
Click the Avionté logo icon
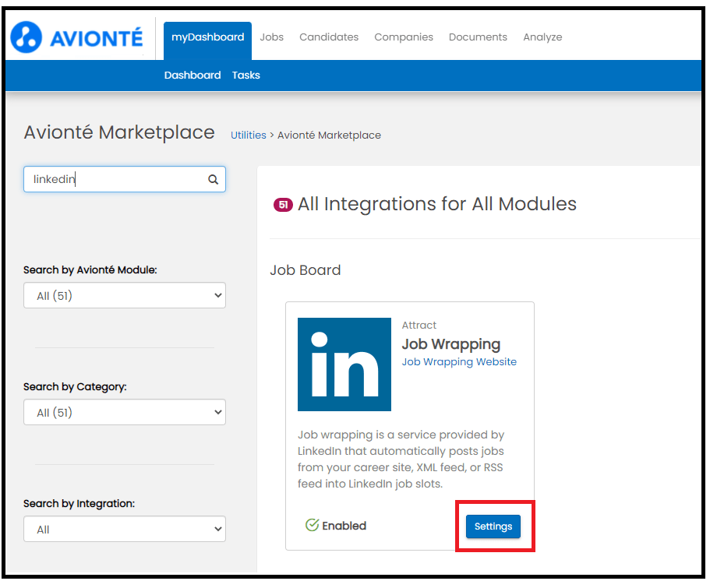[x=26, y=37]
